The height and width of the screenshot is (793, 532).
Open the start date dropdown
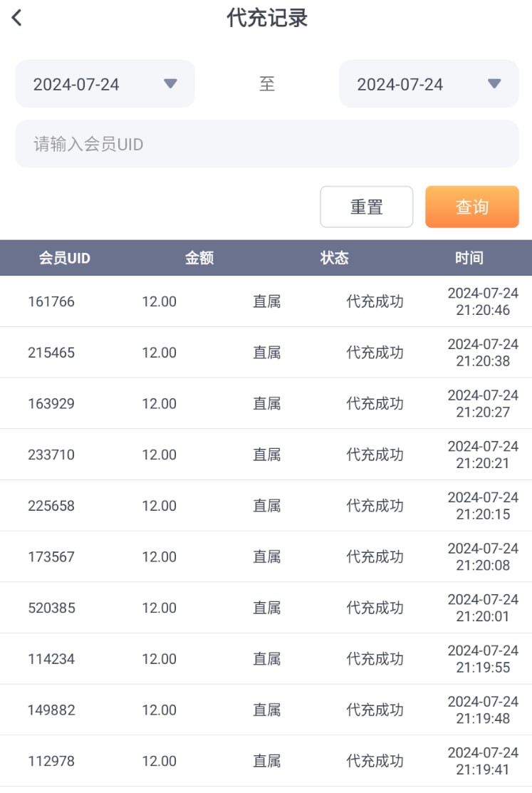[x=105, y=84]
